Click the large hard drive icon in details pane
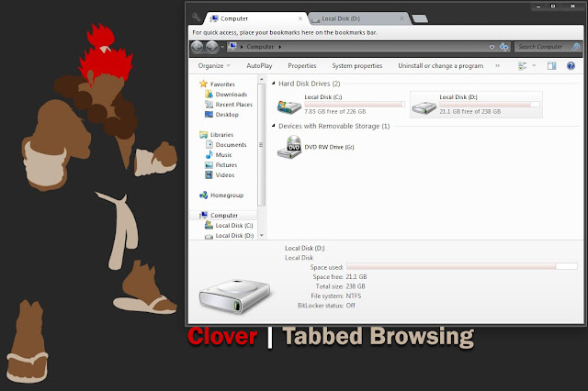 pyautogui.click(x=234, y=296)
